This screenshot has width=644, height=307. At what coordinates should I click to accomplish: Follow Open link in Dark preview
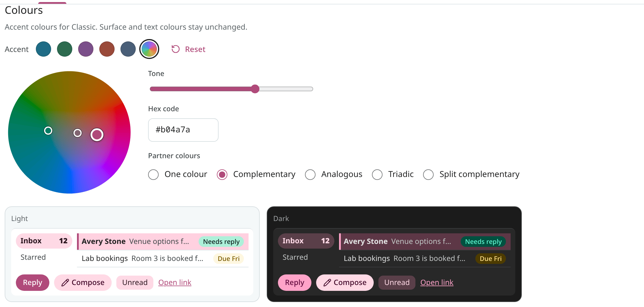coord(437,283)
